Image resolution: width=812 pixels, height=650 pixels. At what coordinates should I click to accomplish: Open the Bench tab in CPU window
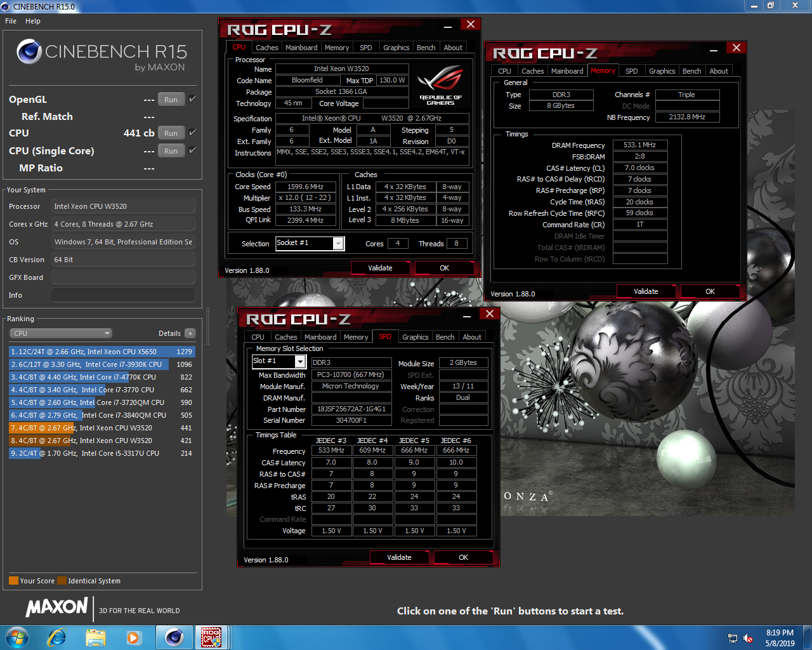point(426,48)
